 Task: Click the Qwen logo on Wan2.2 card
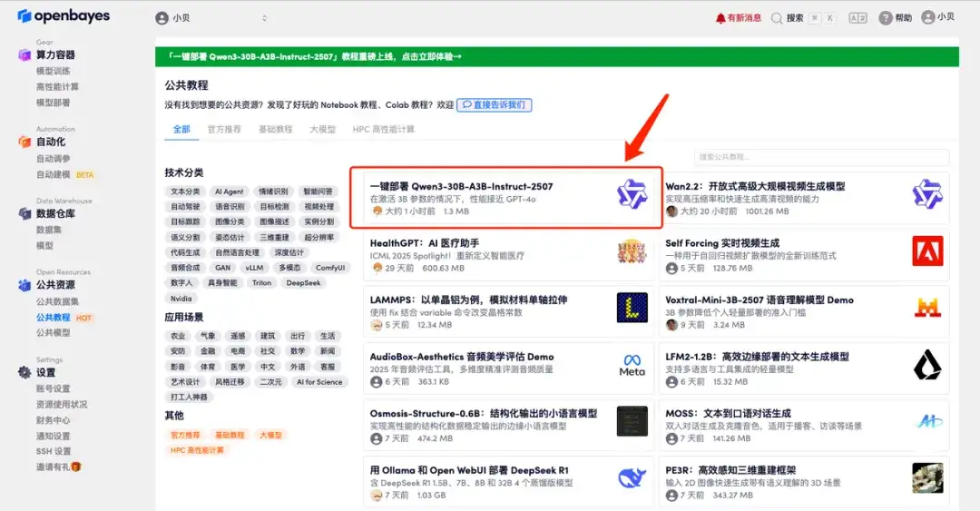tap(926, 194)
